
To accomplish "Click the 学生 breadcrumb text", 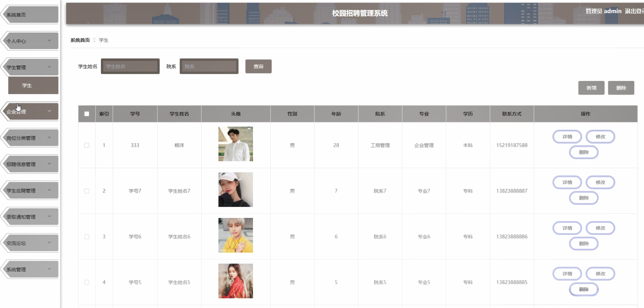I will coord(104,40).
